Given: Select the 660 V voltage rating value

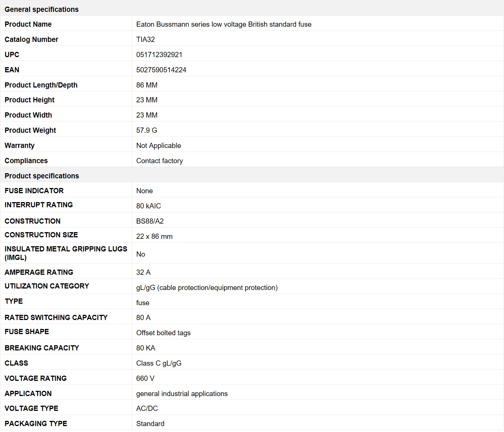Looking at the screenshot, I should pyautogui.click(x=145, y=378).
